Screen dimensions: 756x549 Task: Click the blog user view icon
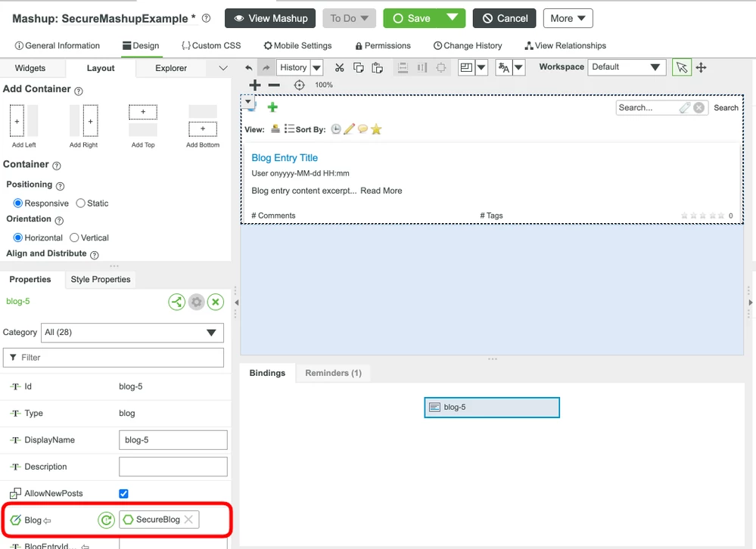[x=275, y=129]
